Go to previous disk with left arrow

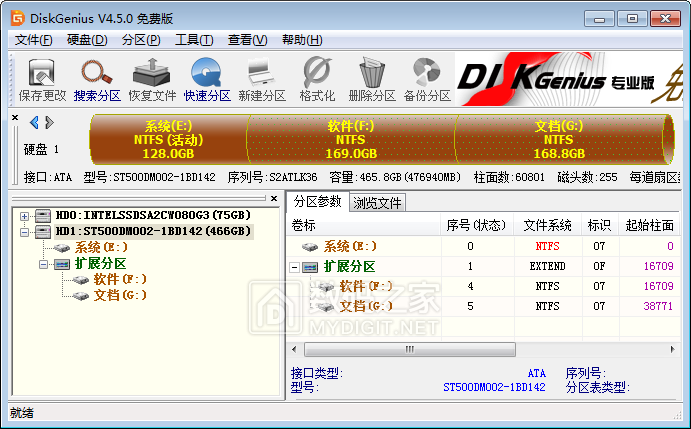coord(34,122)
